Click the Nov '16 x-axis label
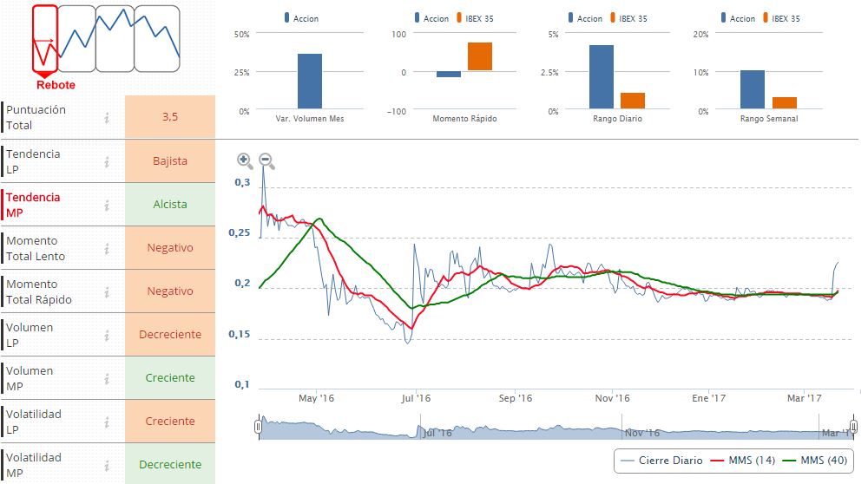This screenshot has height=484, width=868. point(612,398)
